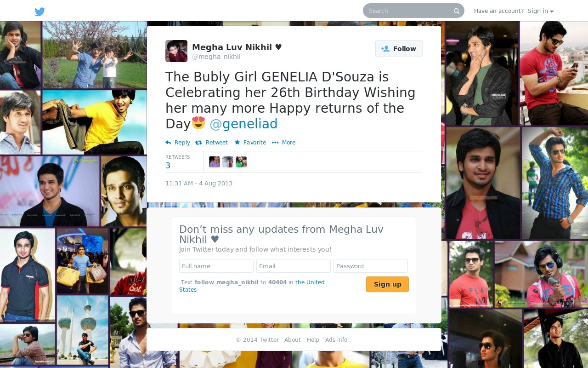Retweet the Genelia birthday tweet

click(x=211, y=143)
